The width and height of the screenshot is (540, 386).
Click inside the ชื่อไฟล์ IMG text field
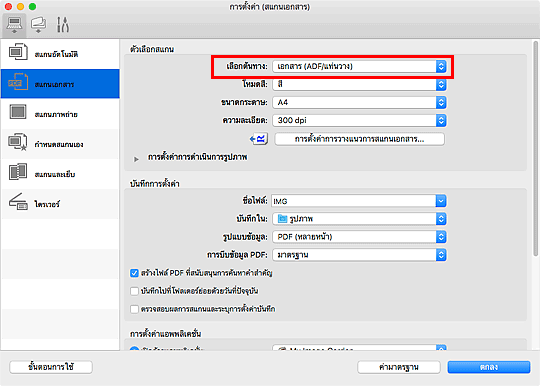pos(353,201)
